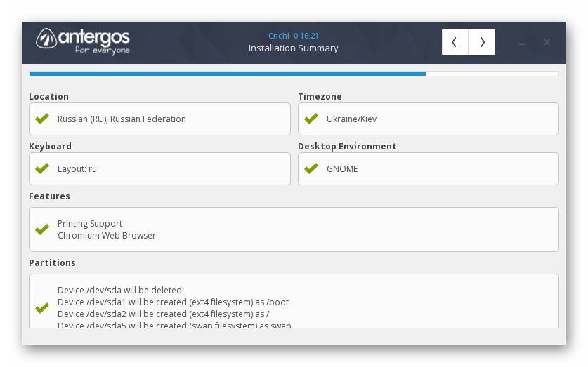
Task: Click the 'Installation Summary' title
Action: pyautogui.click(x=293, y=48)
